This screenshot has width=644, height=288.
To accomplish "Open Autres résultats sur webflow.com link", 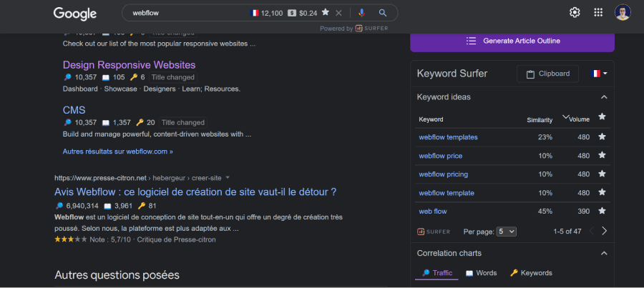I will click(x=118, y=152).
